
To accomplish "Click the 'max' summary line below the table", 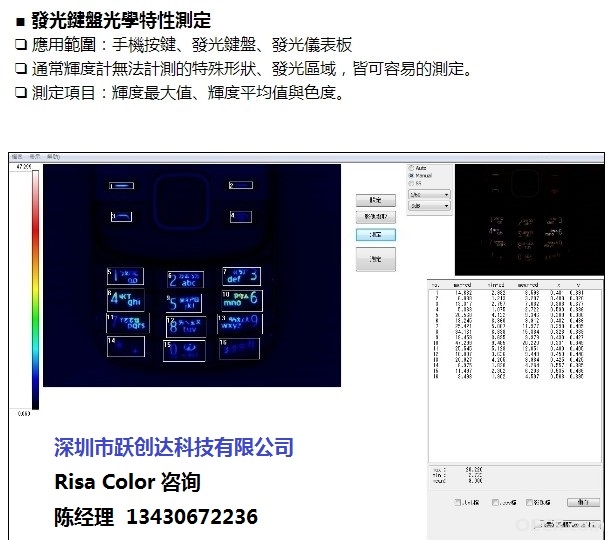I will coord(457,469).
